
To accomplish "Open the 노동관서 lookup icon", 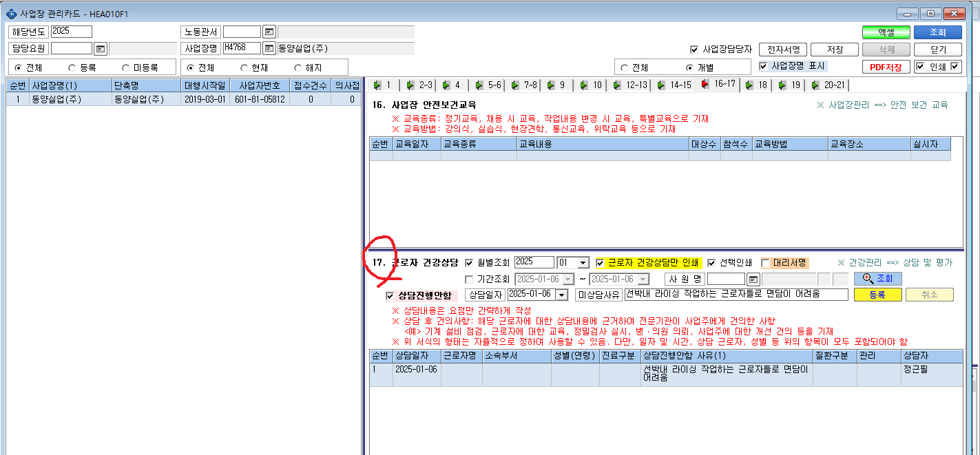I will click(x=269, y=32).
